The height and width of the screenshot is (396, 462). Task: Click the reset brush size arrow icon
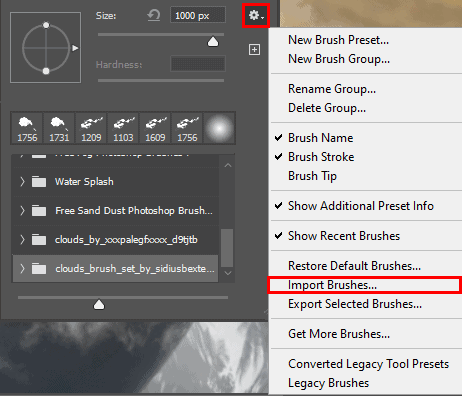click(x=154, y=15)
